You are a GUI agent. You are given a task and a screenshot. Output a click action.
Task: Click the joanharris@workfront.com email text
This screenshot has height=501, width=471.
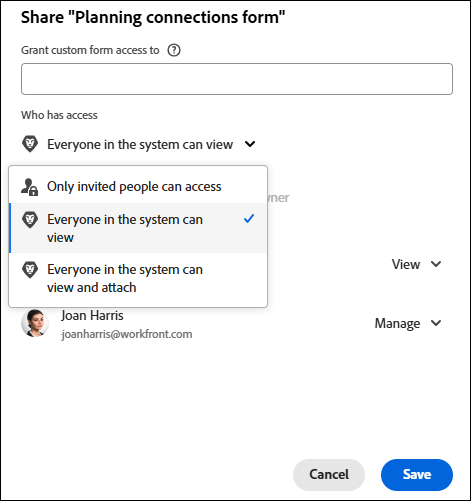(127, 334)
